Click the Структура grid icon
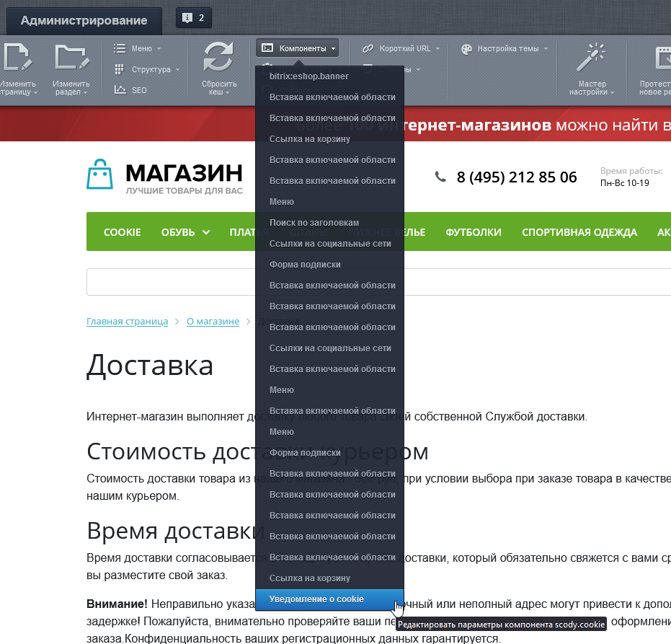The width and height of the screenshot is (671, 644). pos(120,69)
